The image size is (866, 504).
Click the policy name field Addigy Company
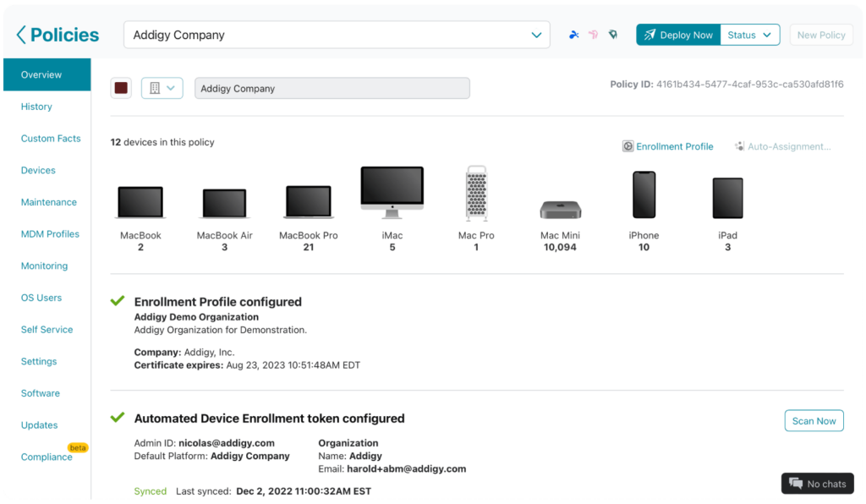(332, 88)
